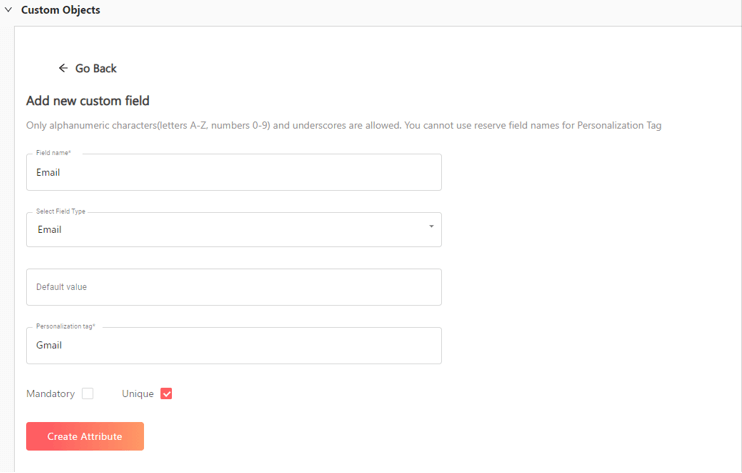Click the small caret in field type box
Viewport: 742px width, 473px height.
pyautogui.click(x=431, y=227)
